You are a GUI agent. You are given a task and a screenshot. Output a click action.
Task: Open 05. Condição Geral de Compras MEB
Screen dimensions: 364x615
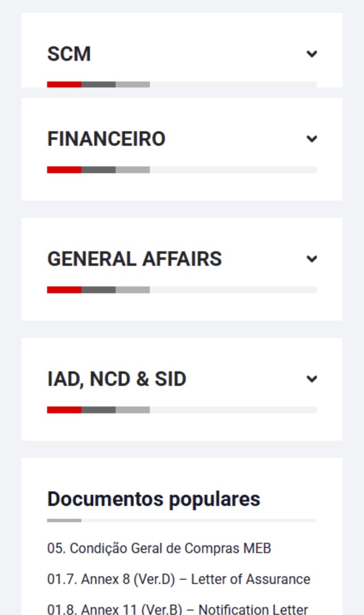159,548
